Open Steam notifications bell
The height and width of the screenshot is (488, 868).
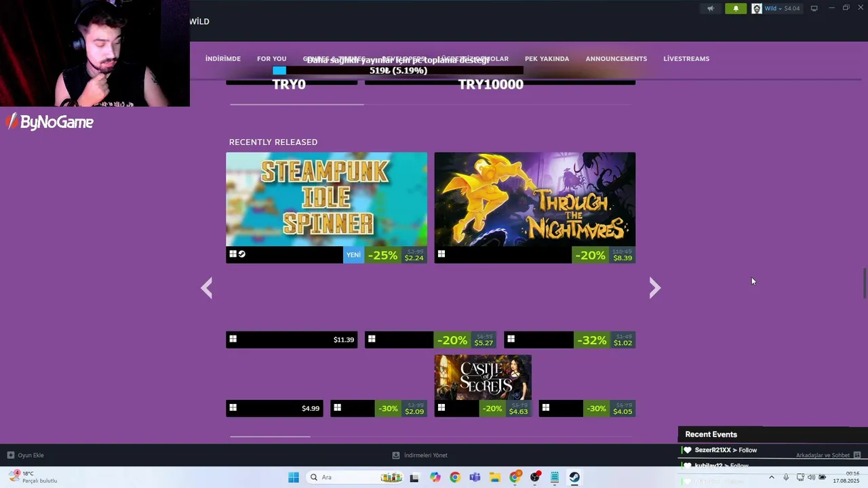pos(736,9)
